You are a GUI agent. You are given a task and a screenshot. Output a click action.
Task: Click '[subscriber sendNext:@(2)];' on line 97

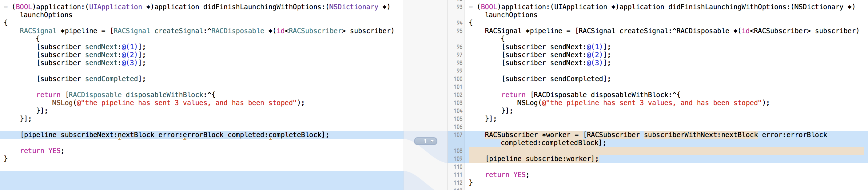(556, 55)
